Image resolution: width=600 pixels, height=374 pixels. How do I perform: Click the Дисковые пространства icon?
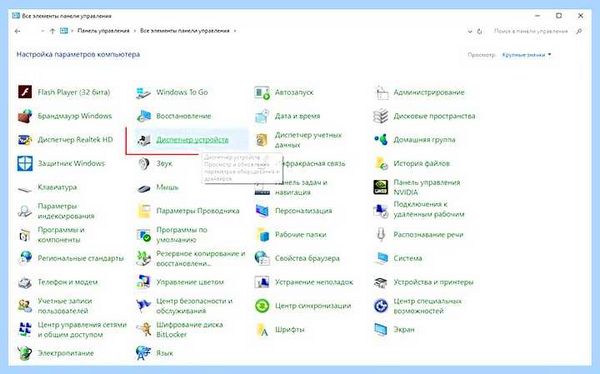pyautogui.click(x=381, y=116)
